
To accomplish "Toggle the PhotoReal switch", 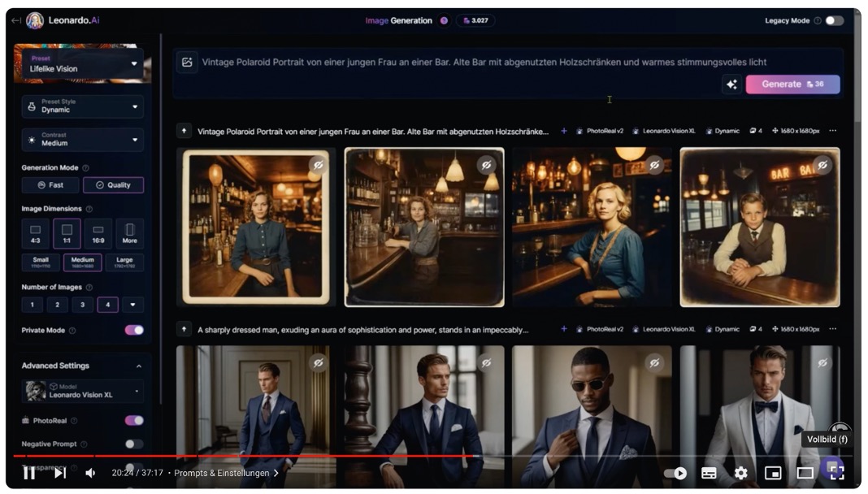I will pyautogui.click(x=134, y=420).
